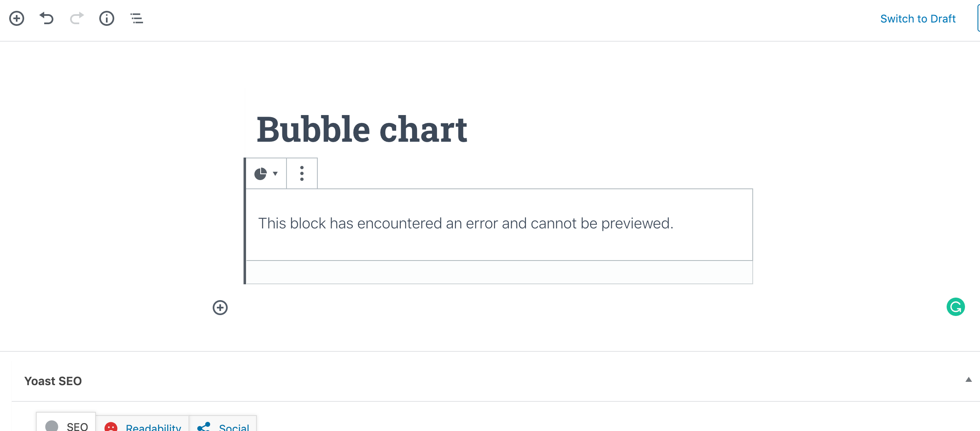980x431 pixels.
Task: Open the block list view outline
Action: coord(136,18)
